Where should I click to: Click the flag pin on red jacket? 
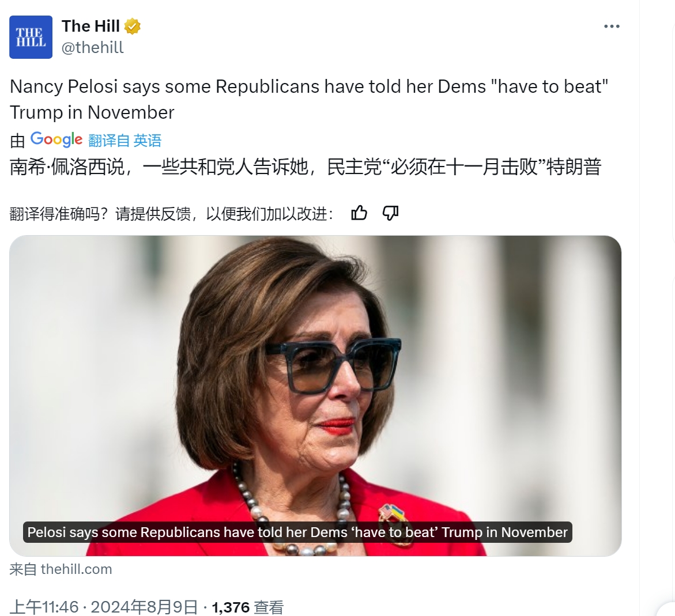click(x=391, y=512)
